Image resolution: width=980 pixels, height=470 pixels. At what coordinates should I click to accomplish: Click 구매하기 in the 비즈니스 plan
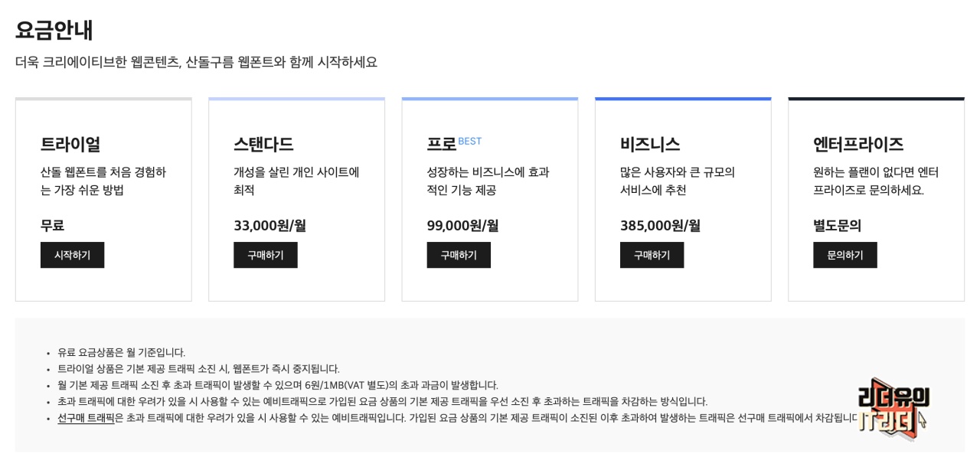(652, 255)
